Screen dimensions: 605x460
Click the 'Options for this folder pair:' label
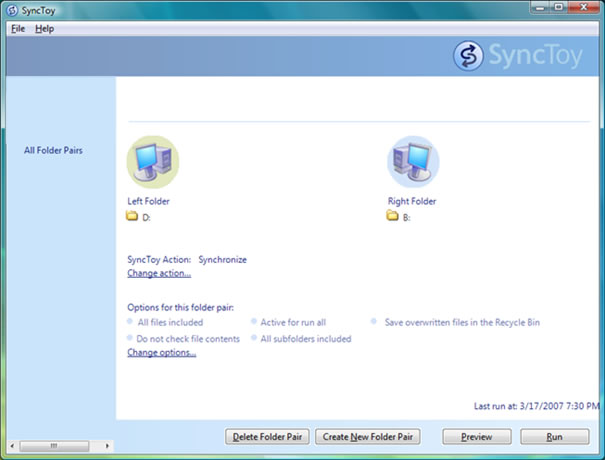pyautogui.click(x=181, y=308)
